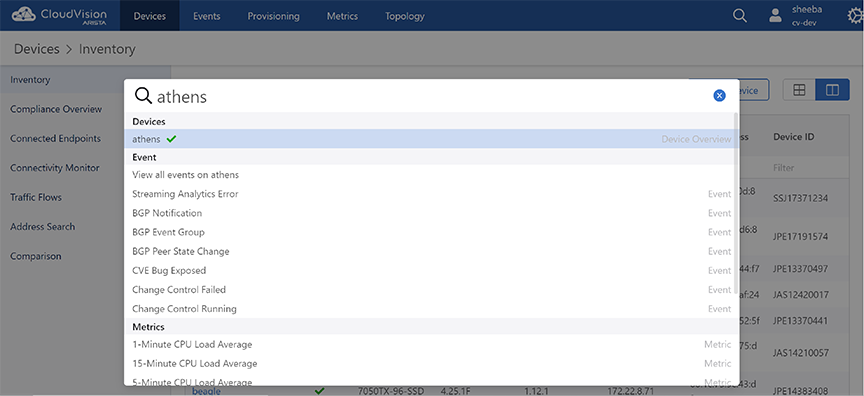
Task: Open the Topology tab
Action: pos(405,16)
